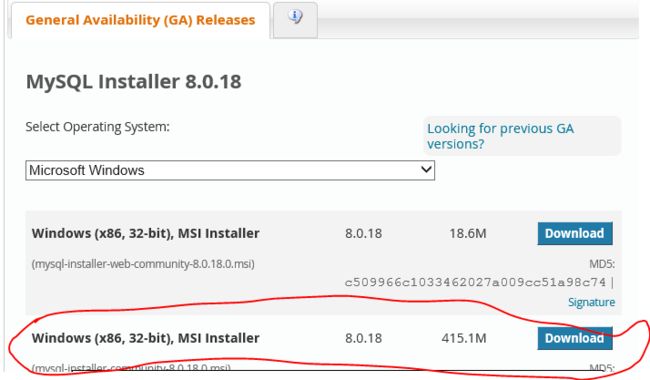The image size is (650, 380).
Task: Click the 18.6M file size text
Action: (x=468, y=233)
